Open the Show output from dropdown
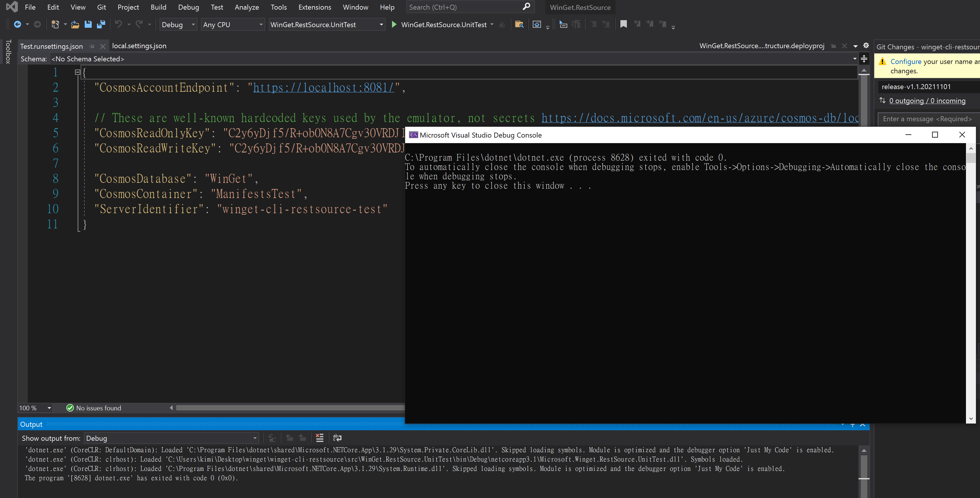 [171, 438]
